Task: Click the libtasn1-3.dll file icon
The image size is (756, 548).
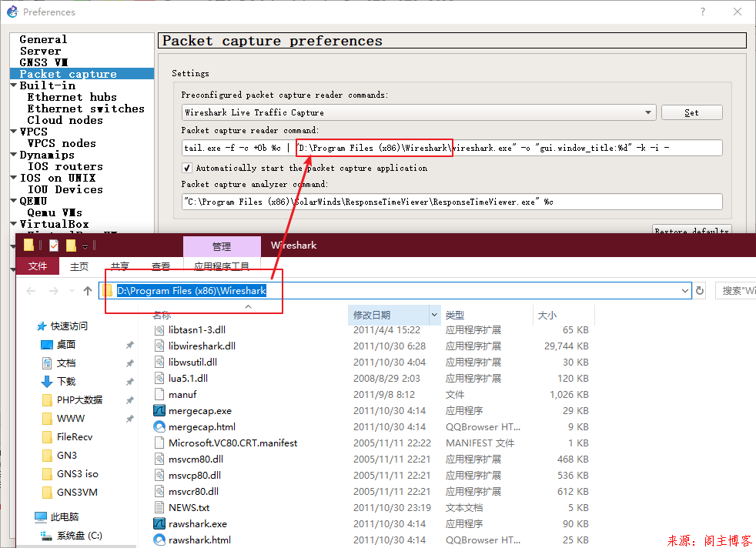Action: point(159,329)
